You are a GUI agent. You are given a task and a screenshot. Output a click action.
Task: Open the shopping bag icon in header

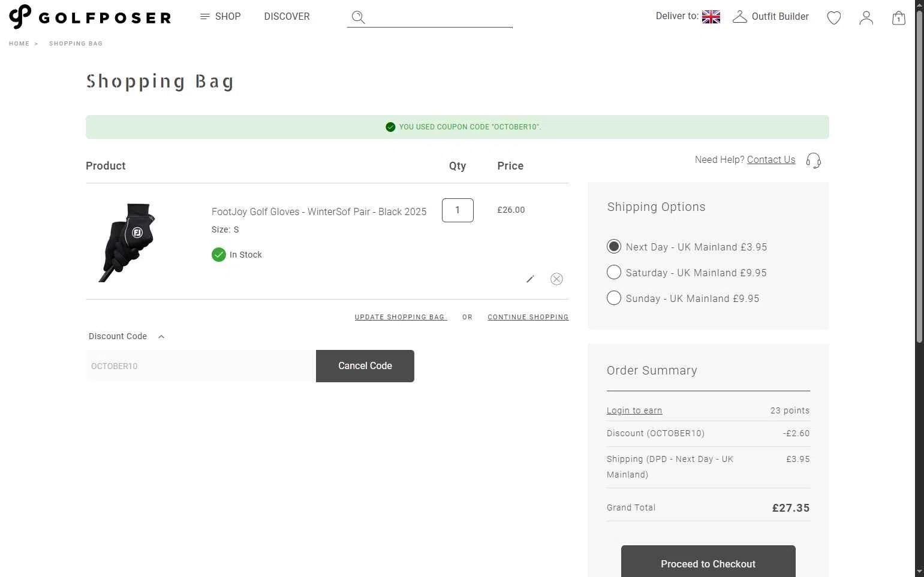(898, 18)
